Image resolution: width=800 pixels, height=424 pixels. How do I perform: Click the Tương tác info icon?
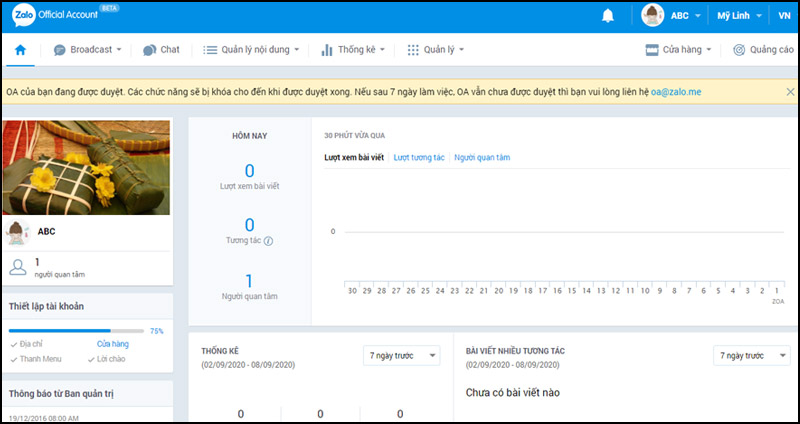coord(269,241)
